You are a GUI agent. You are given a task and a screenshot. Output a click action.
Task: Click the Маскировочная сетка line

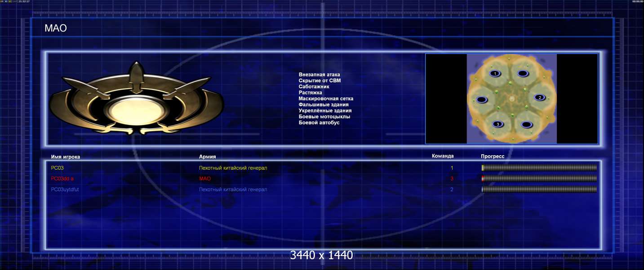point(326,99)
